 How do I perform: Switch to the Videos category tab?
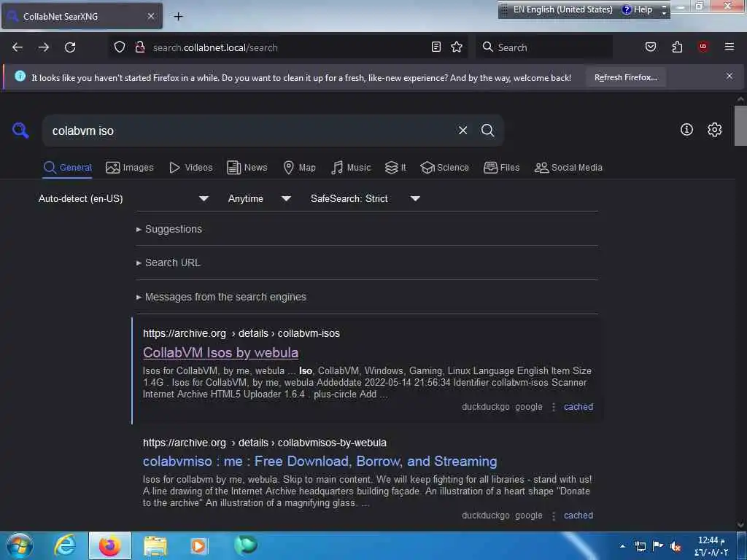point(190,168)
